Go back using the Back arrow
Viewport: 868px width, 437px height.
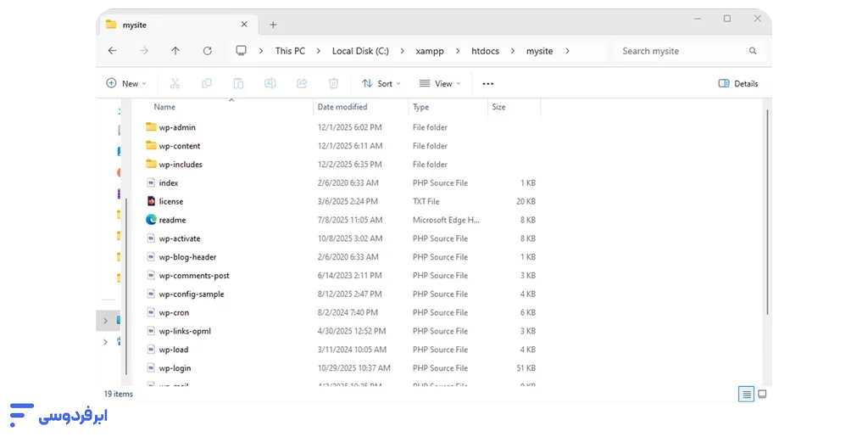113,51
